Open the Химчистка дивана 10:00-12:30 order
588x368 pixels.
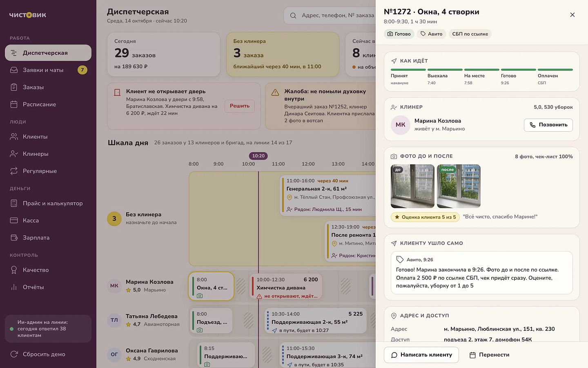(x=286, y=286)
